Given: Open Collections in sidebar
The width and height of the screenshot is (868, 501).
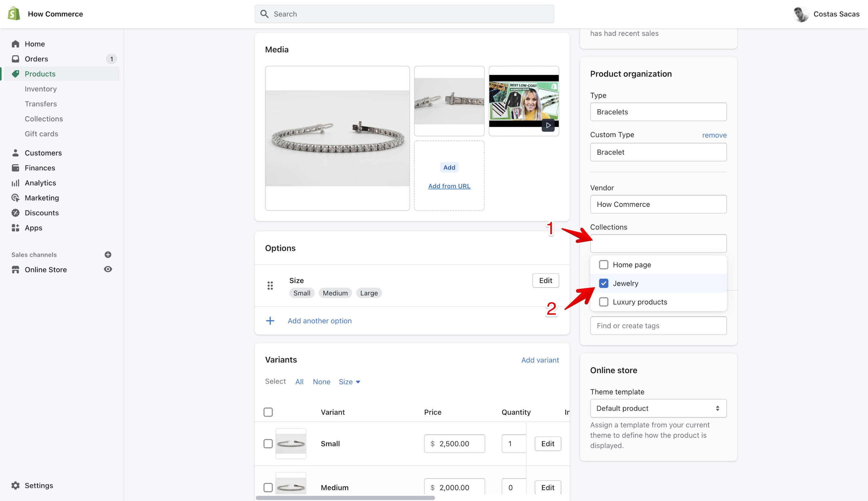Looking at the screenshot, I should point(44,119).
